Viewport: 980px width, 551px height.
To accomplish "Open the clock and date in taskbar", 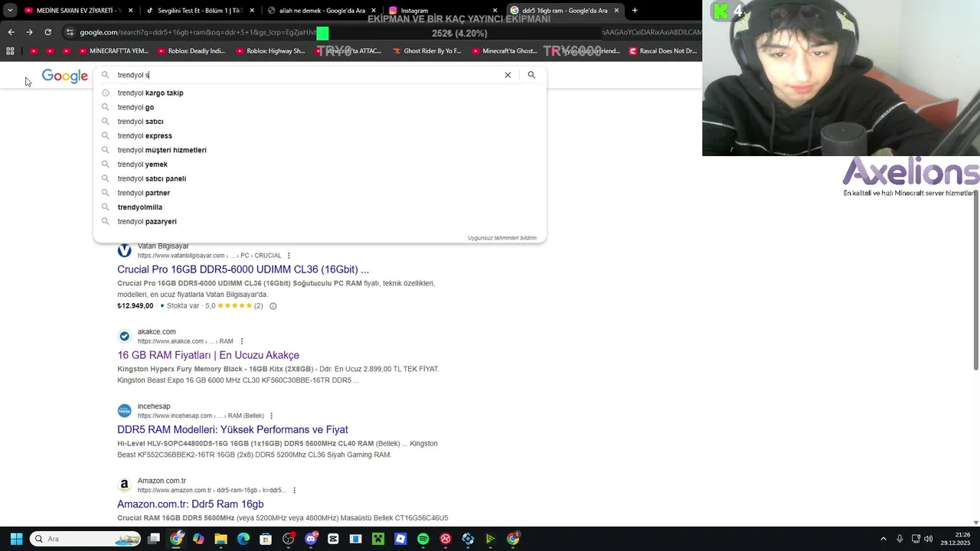I will click(x=957, y=539).
